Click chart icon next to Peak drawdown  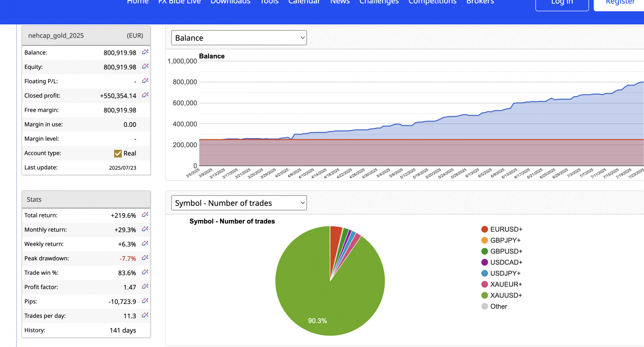pos(145,258)
